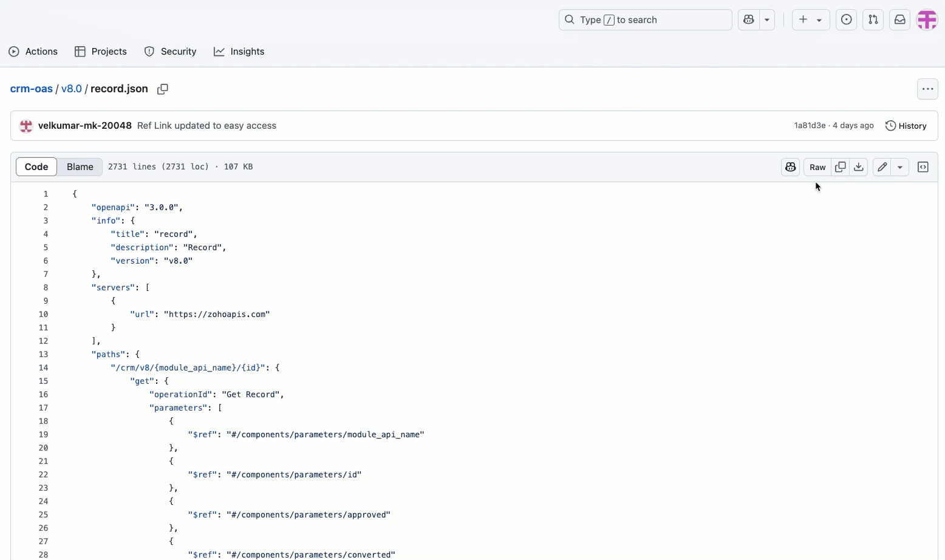The image size is (945, 560).
Task: Open notifications inbox icon
Action: tap(899, 20)
